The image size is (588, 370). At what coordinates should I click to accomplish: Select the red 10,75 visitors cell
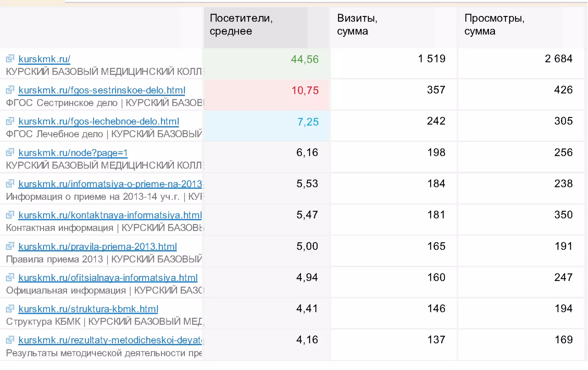pyautogui.click(x=305, y=90)
